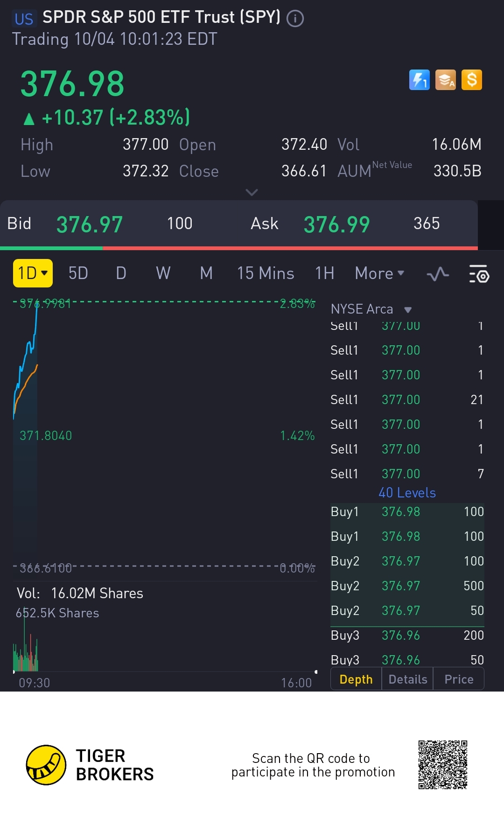Tap the Tiger Brokers logo
Image resolution: width=504 pixels, height=839 pixels.
[46, 765]
